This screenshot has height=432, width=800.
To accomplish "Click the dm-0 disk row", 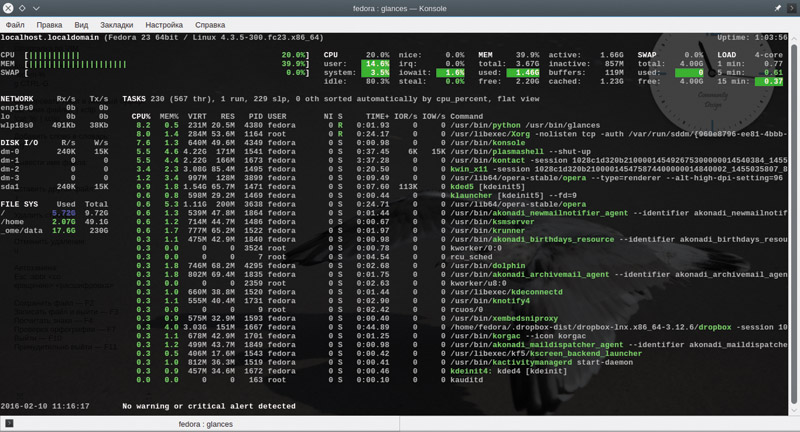I will [x=54, y=151].
